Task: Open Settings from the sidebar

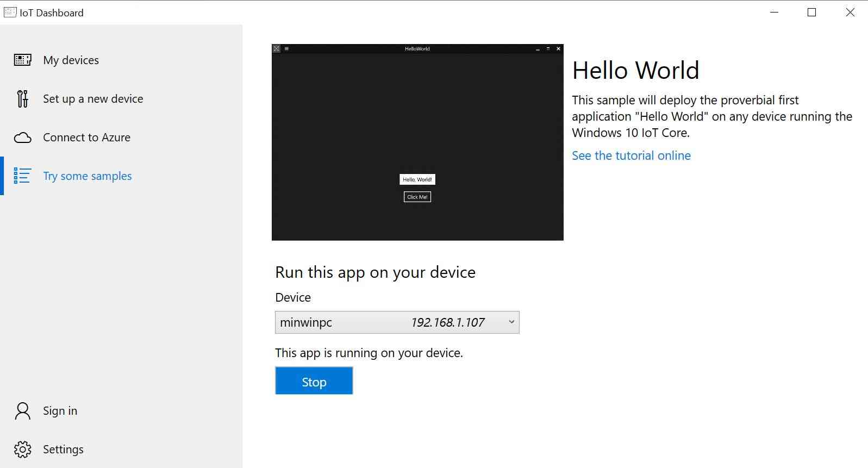Action: point(121,450)
